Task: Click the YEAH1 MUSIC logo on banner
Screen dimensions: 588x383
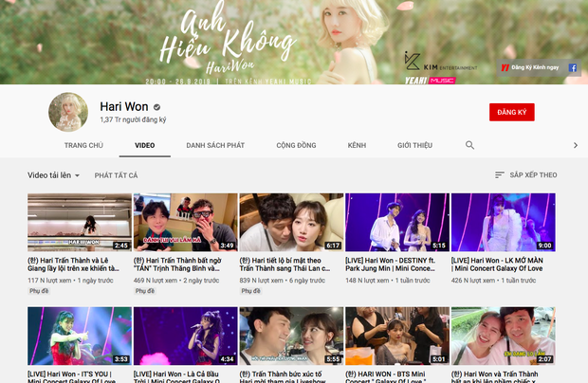Action: pyautogui.click(x=431, y=81)
